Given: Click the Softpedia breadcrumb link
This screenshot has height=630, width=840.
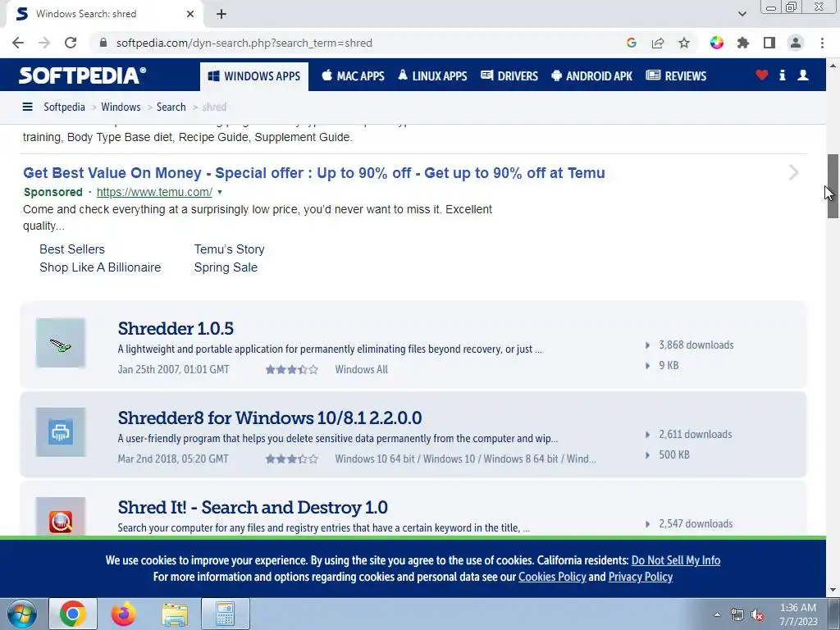Looking at the screenshot, I should [64, 107].
